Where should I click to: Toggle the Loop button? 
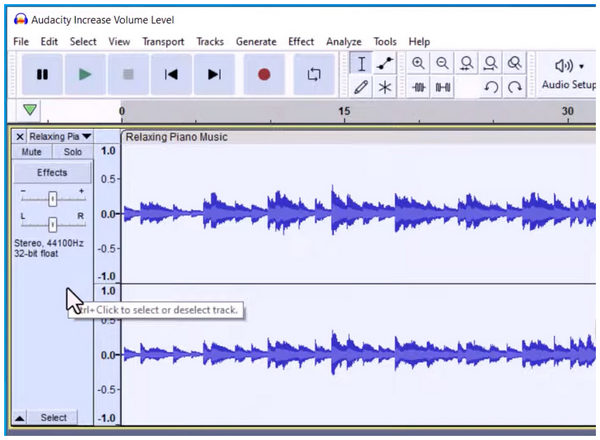click(314, 74)
